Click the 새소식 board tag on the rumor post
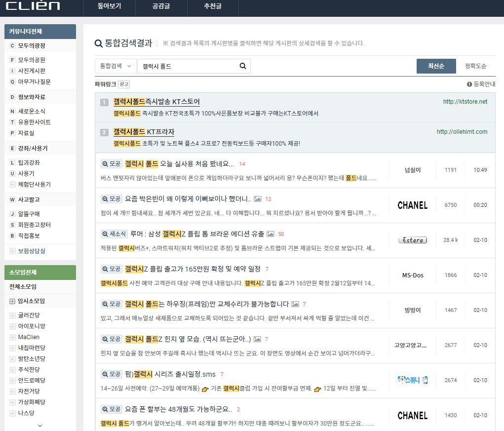This screenshot has width=504, height=431. pyautogui.click(x=114, y=234)
